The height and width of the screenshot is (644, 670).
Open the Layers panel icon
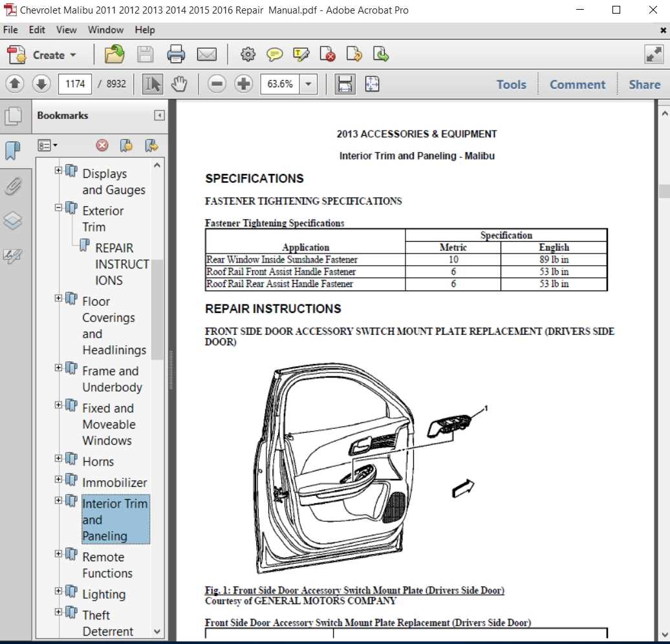pos(13,220)
